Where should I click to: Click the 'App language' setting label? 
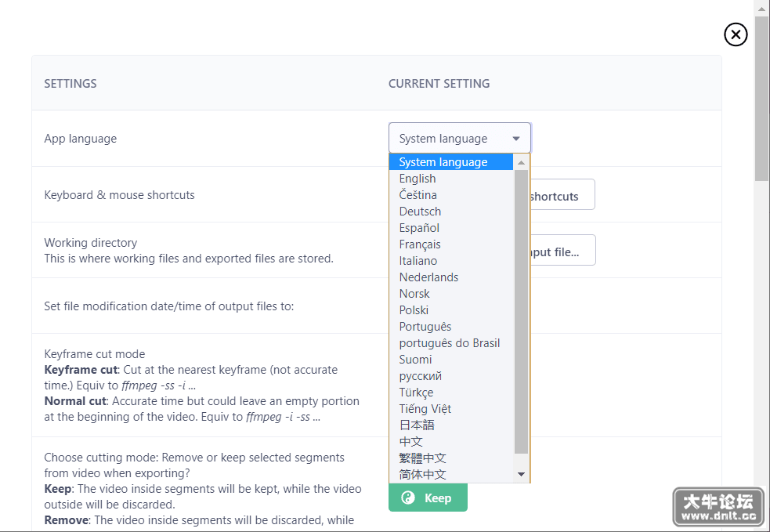81,139
